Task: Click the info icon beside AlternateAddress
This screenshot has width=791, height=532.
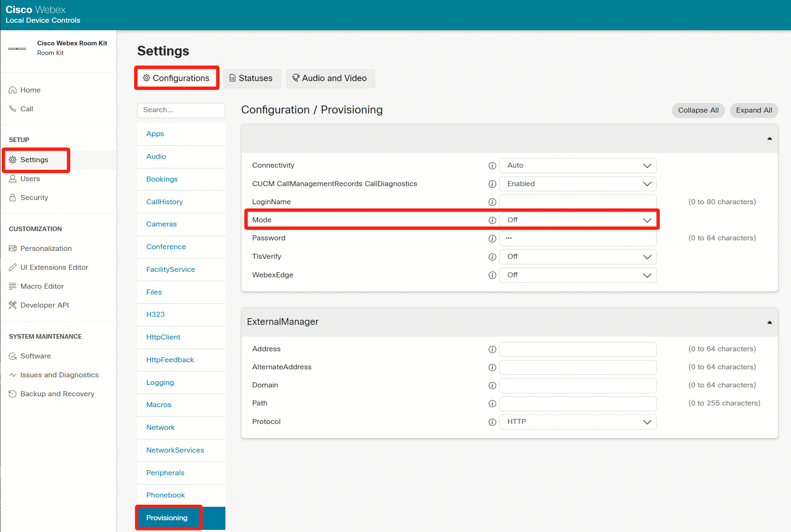Action: pyautogui.click(x=492, y=367)
